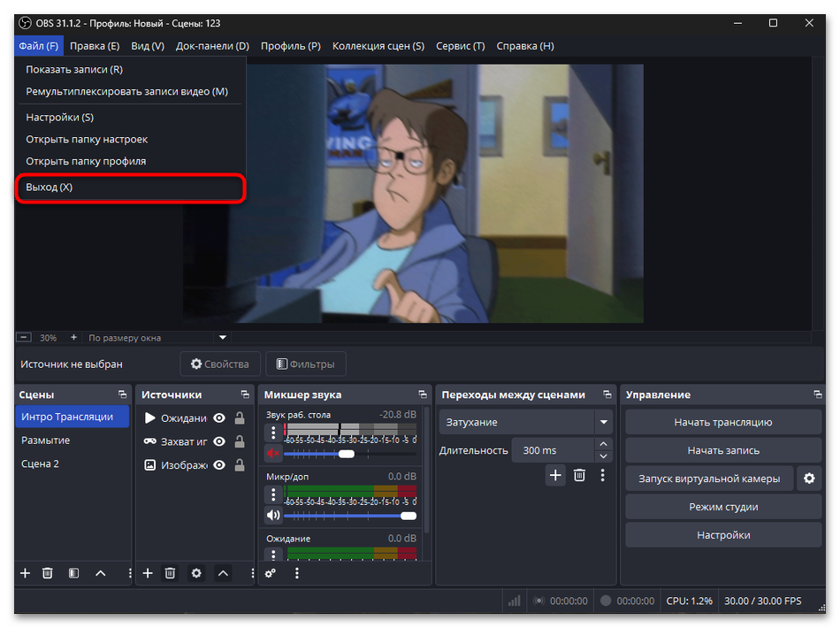Screen dimensions: 840x628
Task: Hide the Ожидани source via eye icon
Action: click(219, 418)
